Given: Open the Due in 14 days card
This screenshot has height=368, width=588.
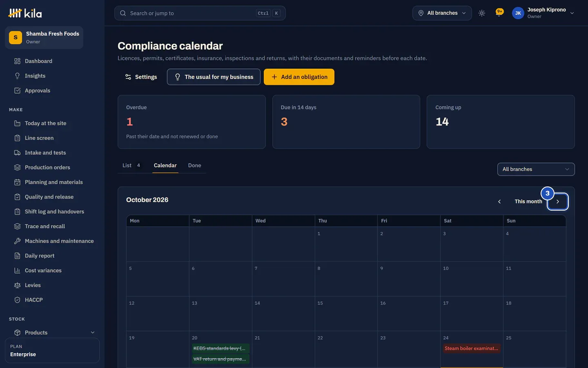Looking at the screenshot, I should 346,122.
